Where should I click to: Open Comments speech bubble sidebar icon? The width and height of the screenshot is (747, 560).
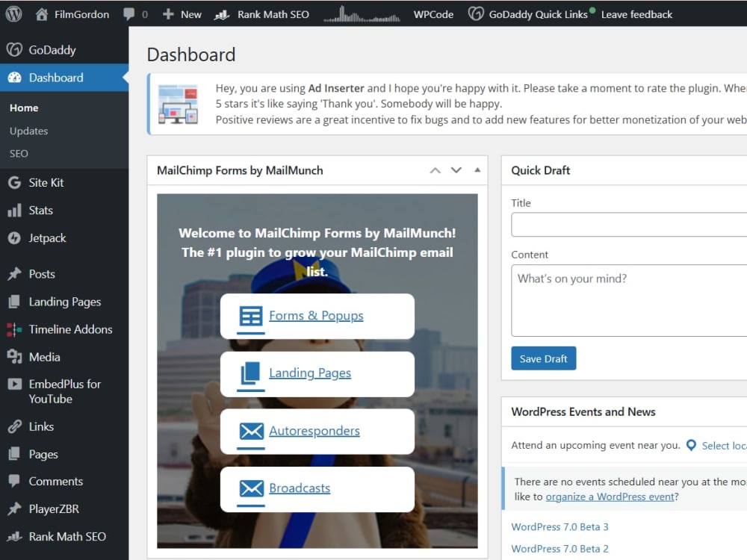(14, 481)
